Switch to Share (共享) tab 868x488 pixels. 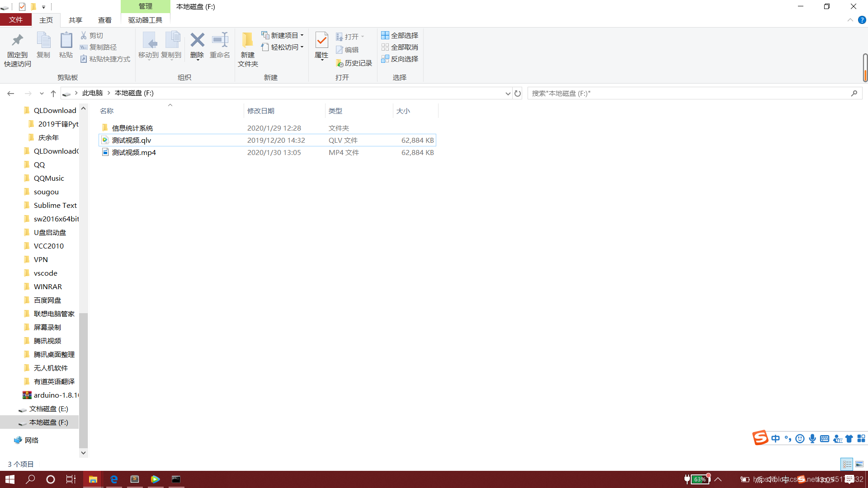pyautogui.click(x=75, y=20)
